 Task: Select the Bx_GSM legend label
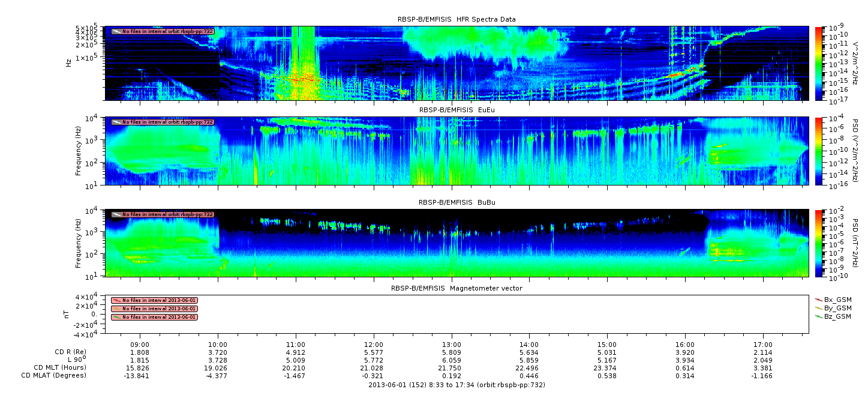pos(837,299)
